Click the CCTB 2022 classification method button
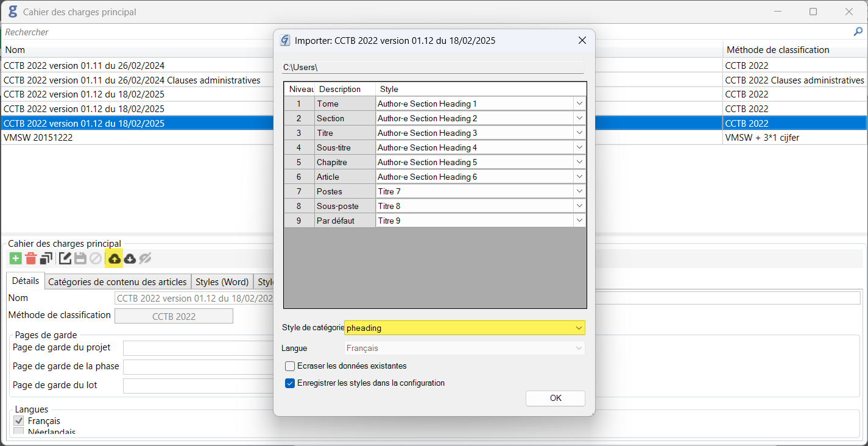Image resolution: width=868 pixels, height=446 pixels. tap(174, 316)
